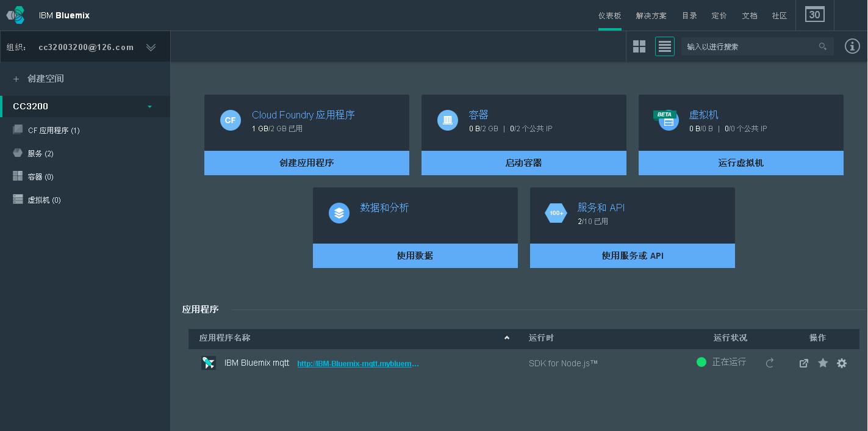This screenshot has height=431, width=868.
Task: Click the green running status indicator
Action: coord(701,362)
